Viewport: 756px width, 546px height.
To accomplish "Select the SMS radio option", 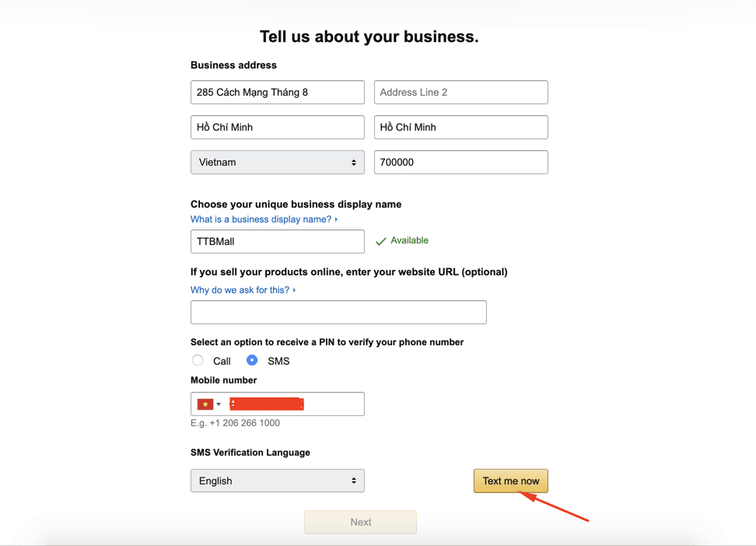I will 252,360.
